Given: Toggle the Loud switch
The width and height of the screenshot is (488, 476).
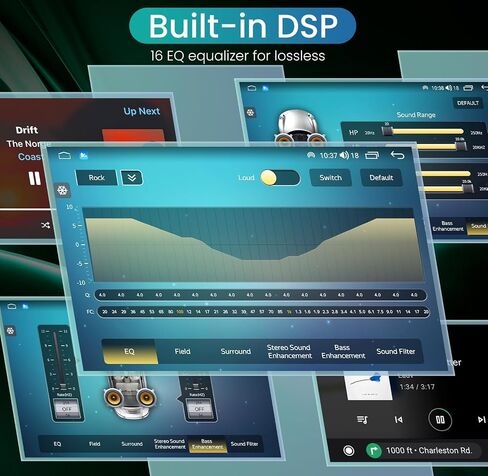Looking at the screenshot, I should tap(280, 178).
